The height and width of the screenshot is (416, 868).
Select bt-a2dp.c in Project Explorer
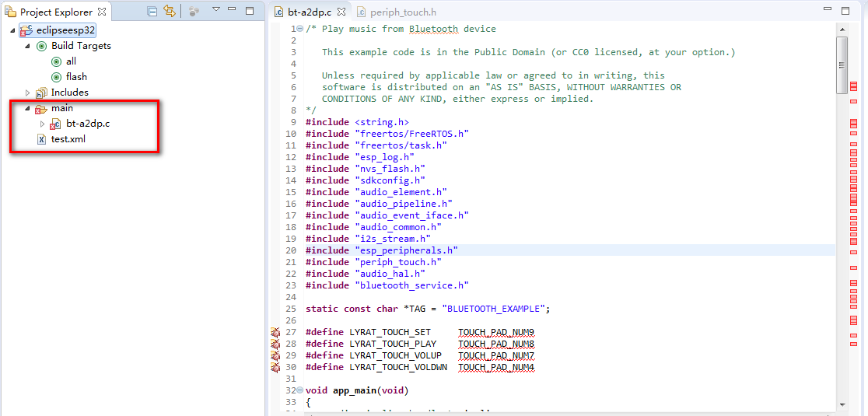(87, 124)
